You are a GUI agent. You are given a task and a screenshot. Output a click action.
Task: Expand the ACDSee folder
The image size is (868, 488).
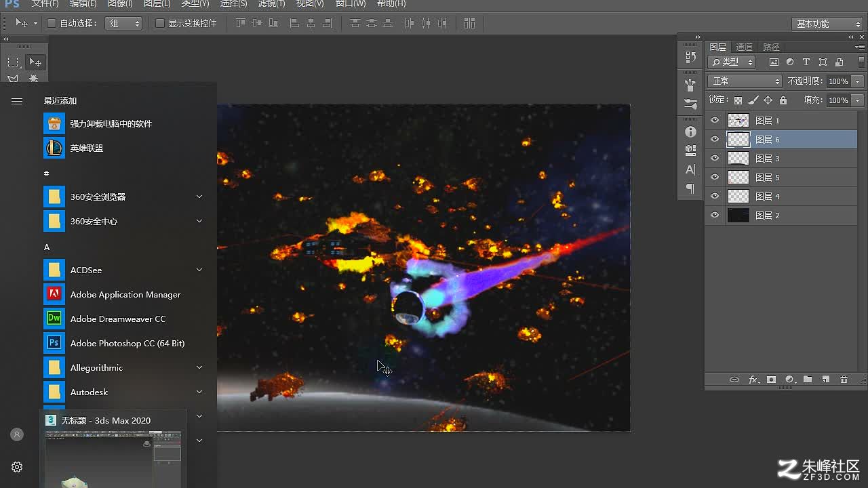[199, 270]
